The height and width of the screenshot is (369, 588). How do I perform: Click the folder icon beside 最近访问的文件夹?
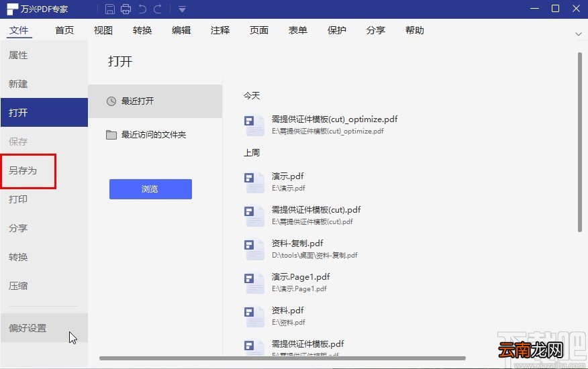click(111, 135)
